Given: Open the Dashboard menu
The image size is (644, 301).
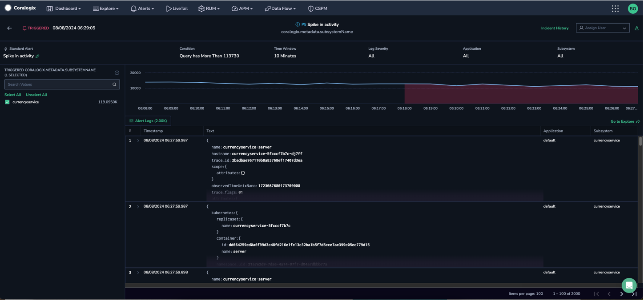Looking at the screenshot, I should click(x=64, y=8).
